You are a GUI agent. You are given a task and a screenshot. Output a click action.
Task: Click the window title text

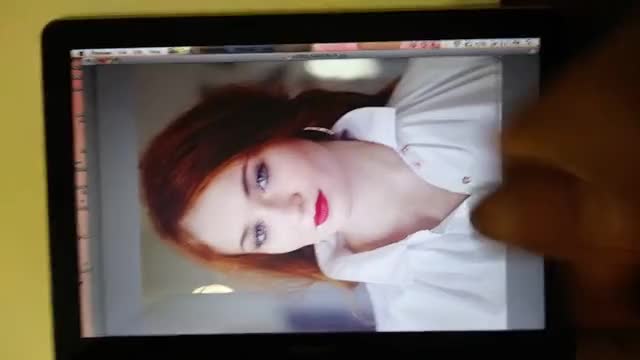[x=313, y=56]
